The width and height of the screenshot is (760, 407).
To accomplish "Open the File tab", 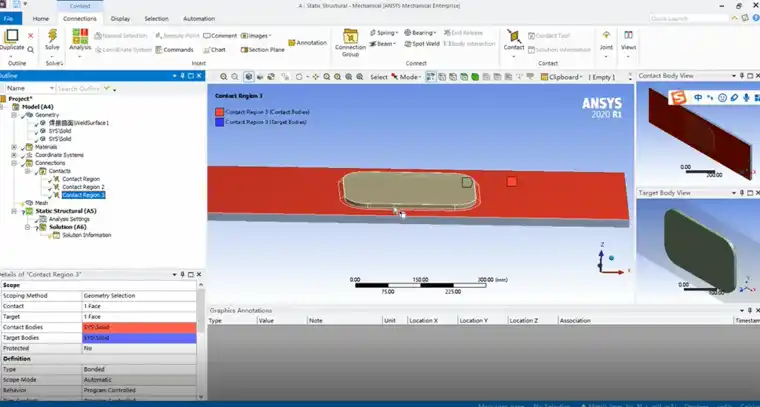I will coord(9,19).
